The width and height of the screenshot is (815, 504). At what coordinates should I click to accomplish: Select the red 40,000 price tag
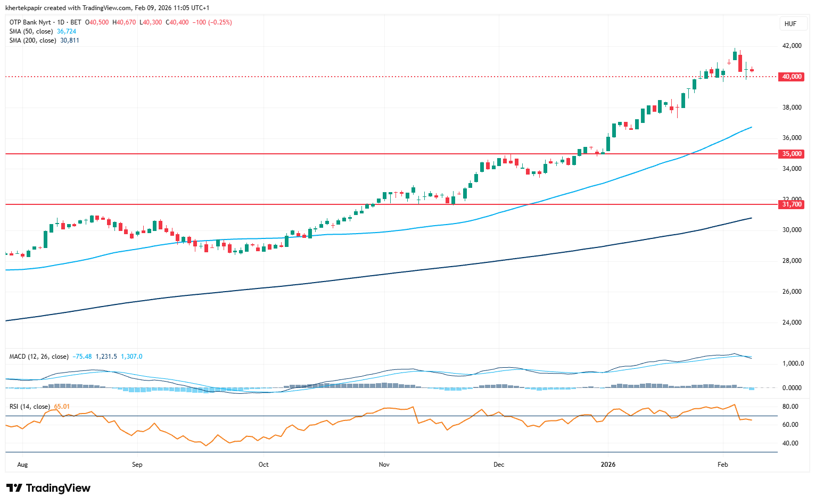pos(792,77)
